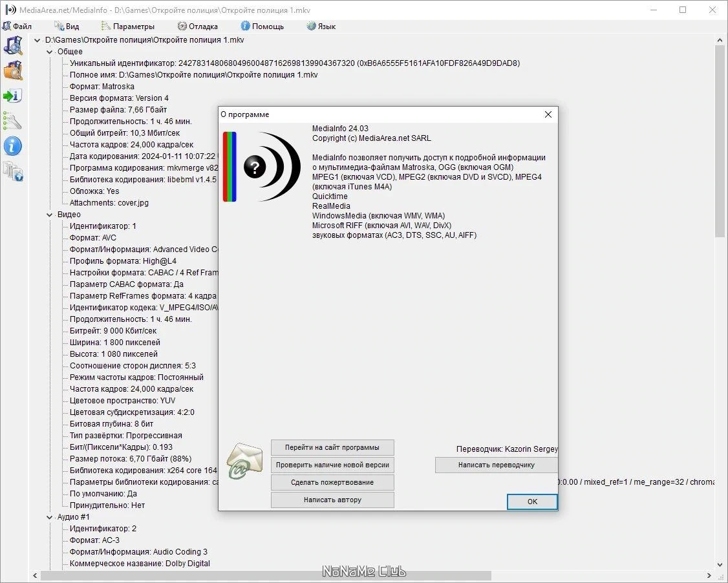Select the row Размер потока: 6,70 Гбайт (88%)

click(x=131, y=459)
